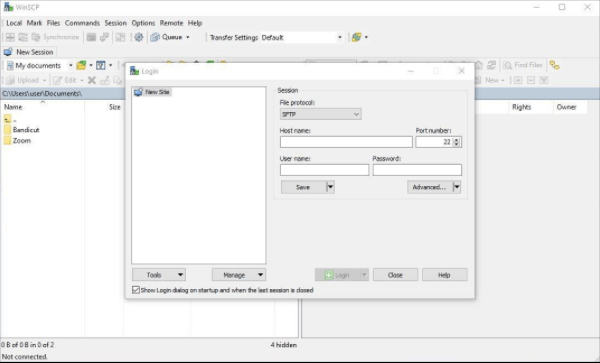This screenshot has width=600, height=363.
Task: Open the Tools dropdown button
Action: [x=159, y=275]
